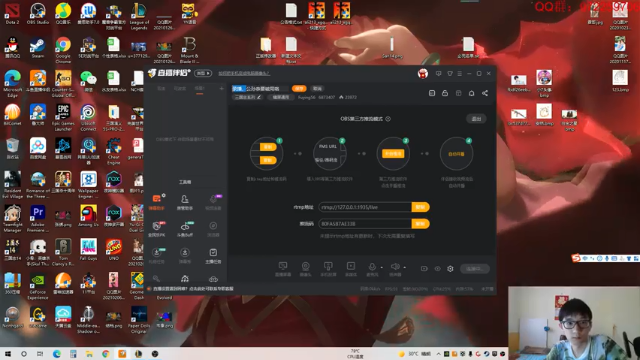Expand the arrow next to the speaker
640x360 pixels.
point(404,268)
